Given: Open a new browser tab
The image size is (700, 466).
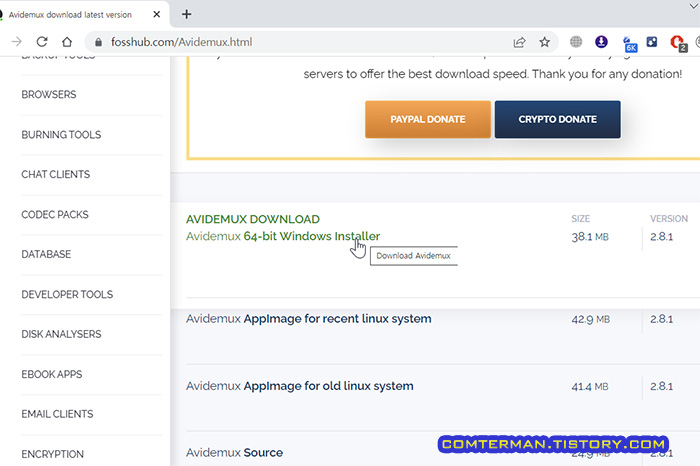Looking at the screenshot, I should (187, 14).
